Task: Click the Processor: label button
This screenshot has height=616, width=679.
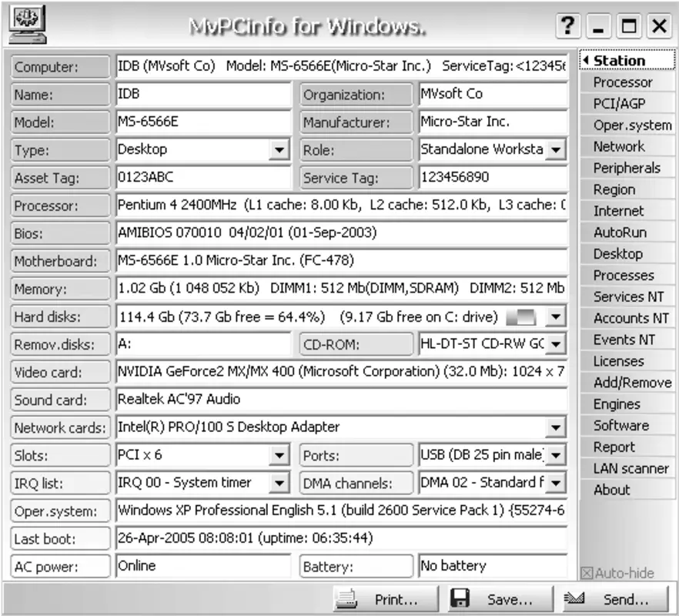Action: pos(60,206)
